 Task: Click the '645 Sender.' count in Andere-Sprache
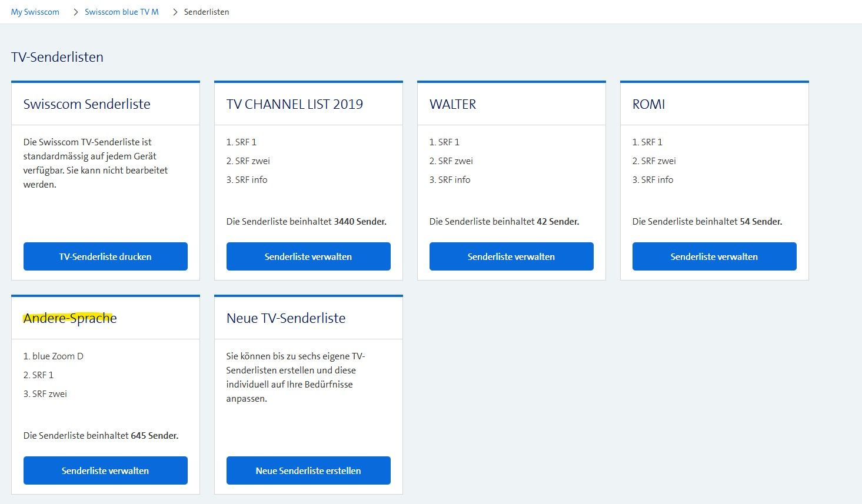pyautogui.click(x=155, y=436)
